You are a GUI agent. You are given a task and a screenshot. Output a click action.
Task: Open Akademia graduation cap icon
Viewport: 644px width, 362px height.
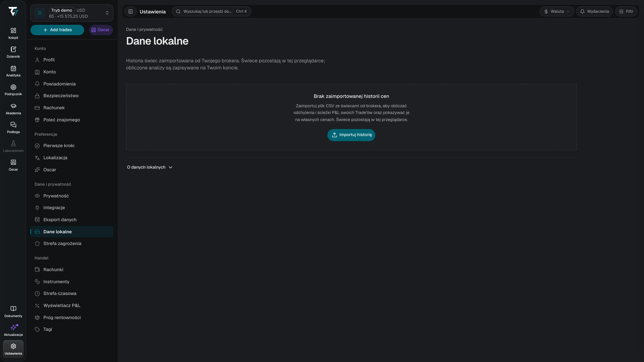[13, 109]
